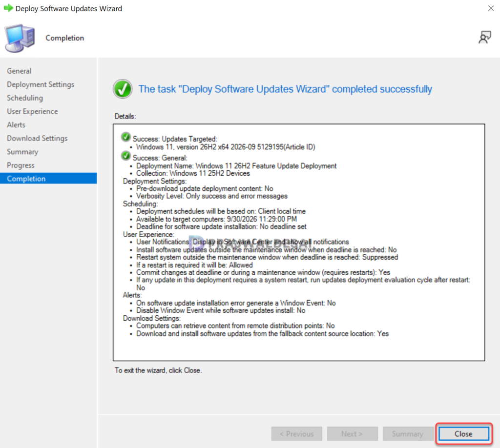Click the Windows 11 26H2 update article line

(226, 147)
